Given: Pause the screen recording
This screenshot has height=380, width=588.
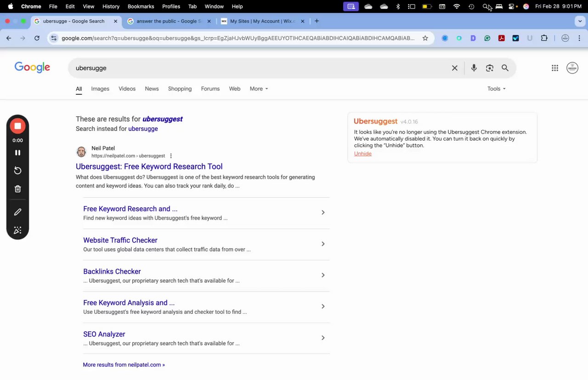Looking at the screenshot, I should (x=17, y=153).
